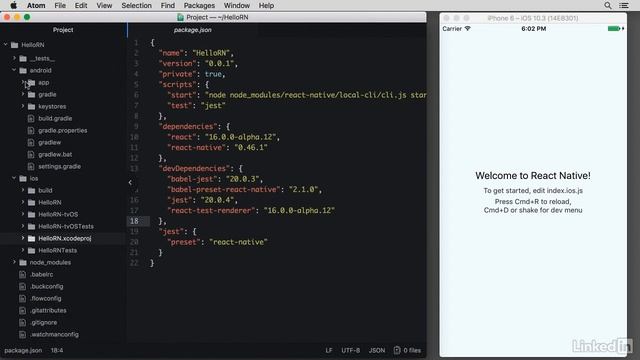Click the __tests__ folder icon
This screenshot has width=640, height=360.
coord(23,58)
